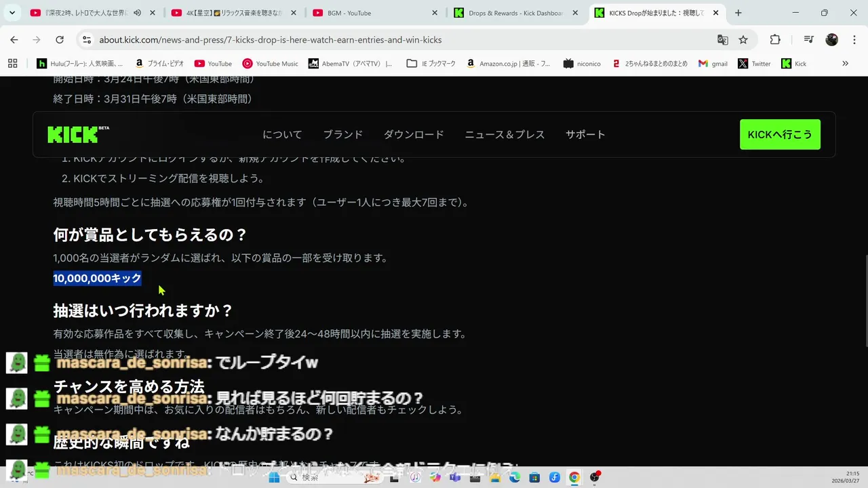Open the apps grid in bookmarks bar

tap(12, 63)
